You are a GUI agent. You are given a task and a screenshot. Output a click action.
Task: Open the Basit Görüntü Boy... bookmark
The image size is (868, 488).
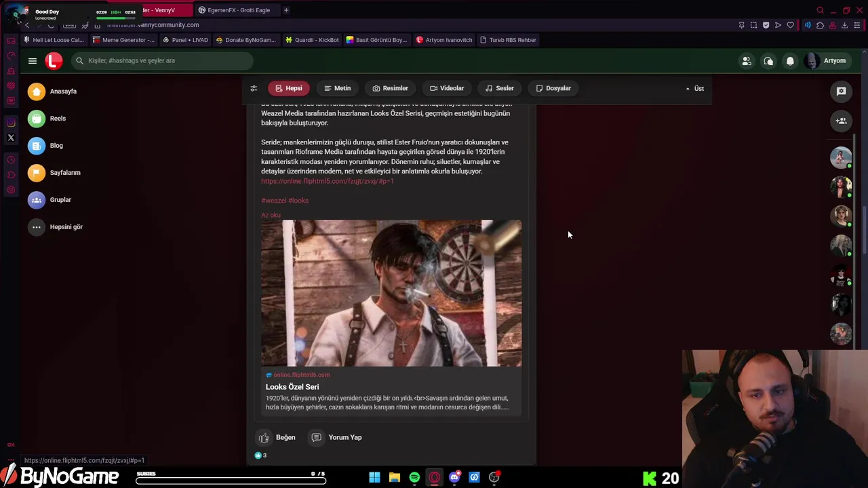click(376, 40)
